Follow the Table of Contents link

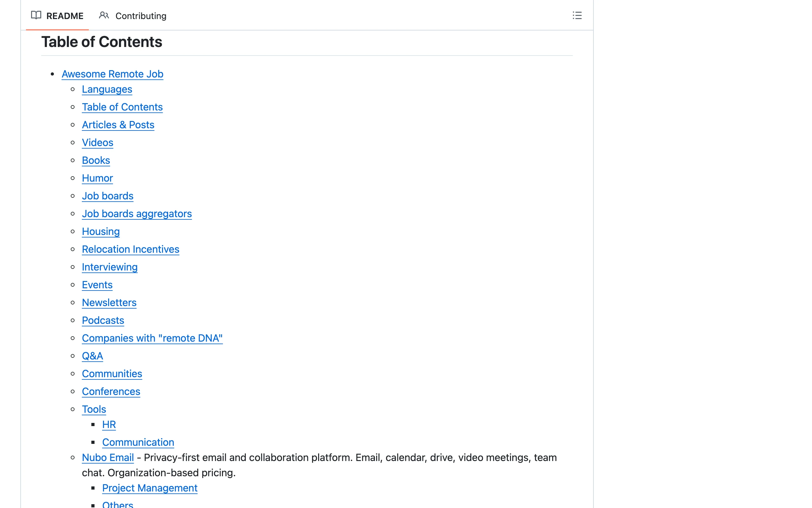point(122,107)
